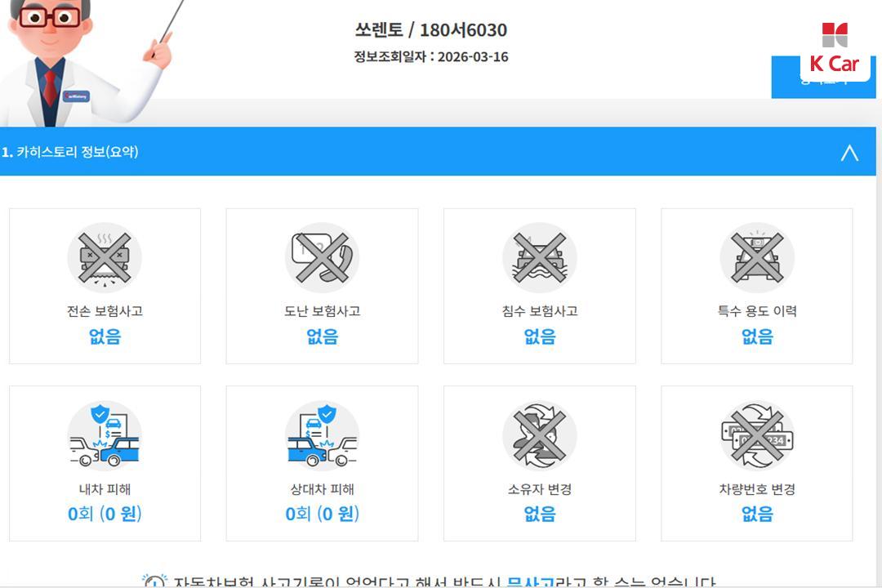Click the 침수 보험사고 flooded car icon
Viewport: 882px width, 588px height.
point(540,258)
